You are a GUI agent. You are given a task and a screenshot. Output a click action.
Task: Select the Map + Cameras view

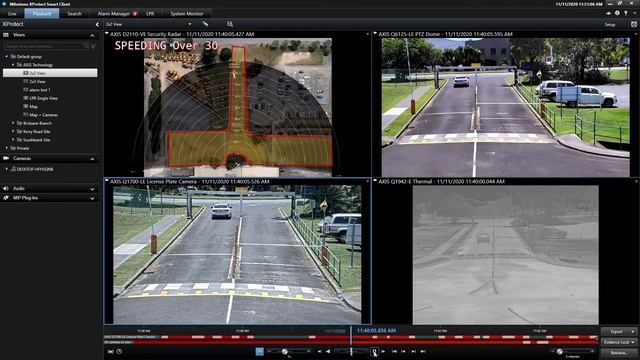coord(43,115)
